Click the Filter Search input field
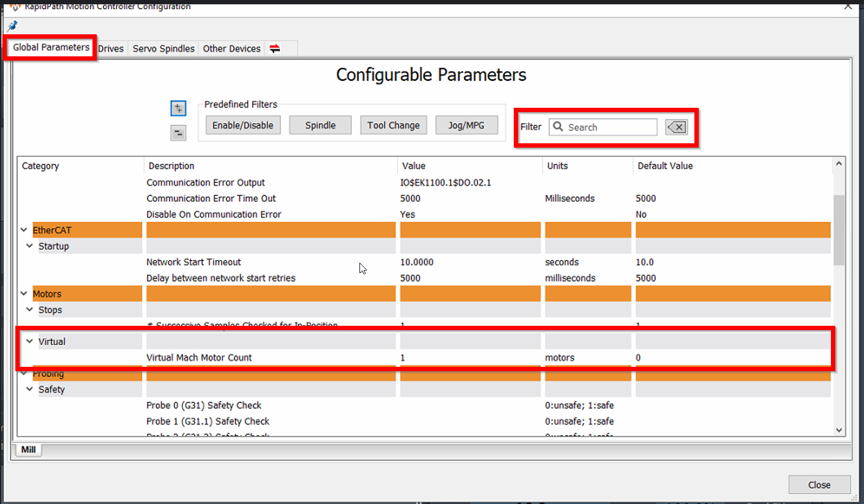Viewport: 864px width, 504px height. (609, 127)
